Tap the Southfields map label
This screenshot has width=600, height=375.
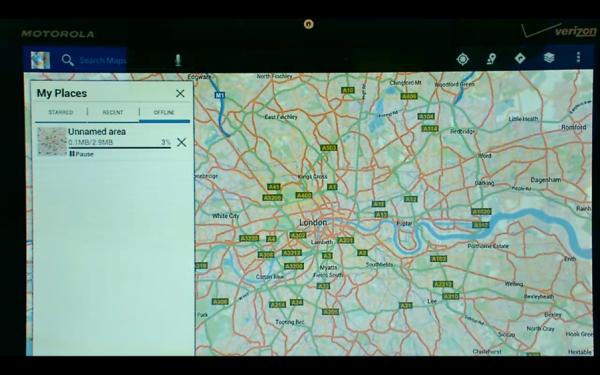click(379, 264)
